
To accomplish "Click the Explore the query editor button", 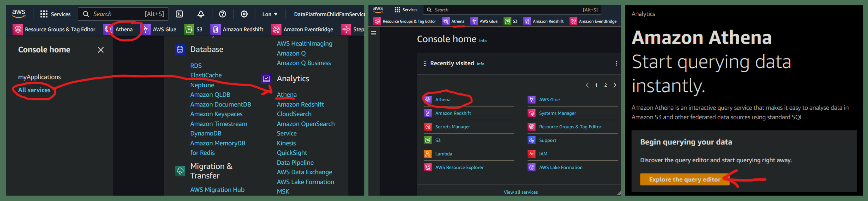I will (684, 179).
